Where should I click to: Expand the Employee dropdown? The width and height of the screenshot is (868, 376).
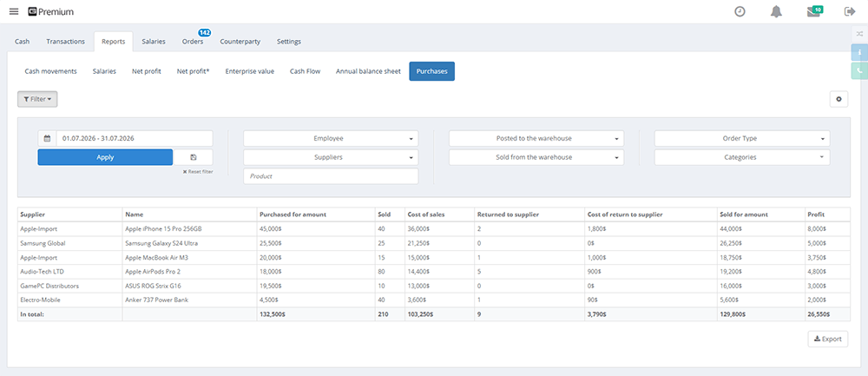point(331,138)
